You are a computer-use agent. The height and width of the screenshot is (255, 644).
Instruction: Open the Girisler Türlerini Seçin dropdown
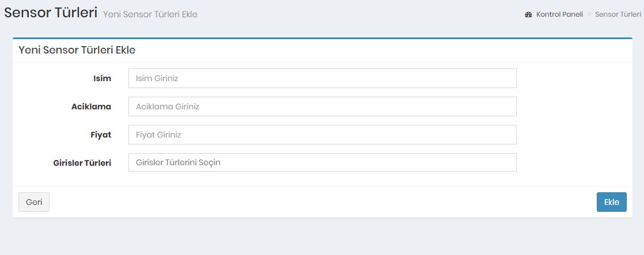point(322,162)
